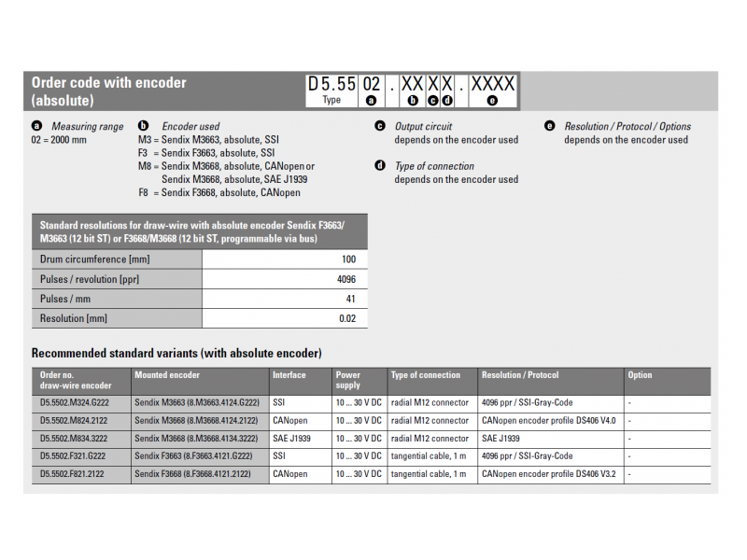This screenshot has height=560, width=747.
Task: Click the 'Type of connection' legend label
Action: click(x=434, y=166)
